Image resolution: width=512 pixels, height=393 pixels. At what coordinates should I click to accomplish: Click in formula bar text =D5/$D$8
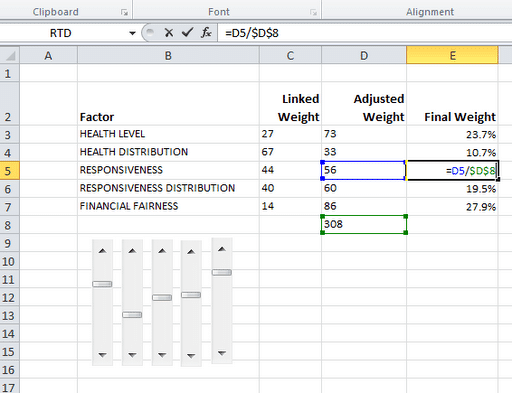[252, 33]
